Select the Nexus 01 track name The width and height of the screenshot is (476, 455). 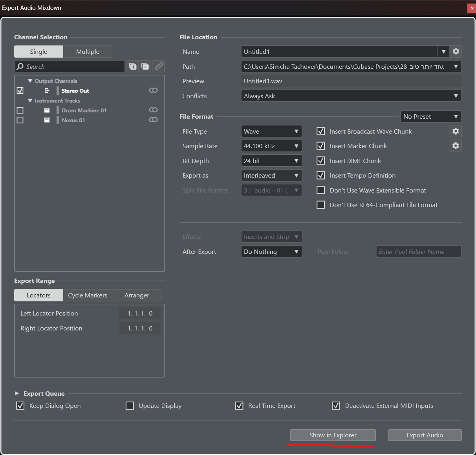click(73, 120)
